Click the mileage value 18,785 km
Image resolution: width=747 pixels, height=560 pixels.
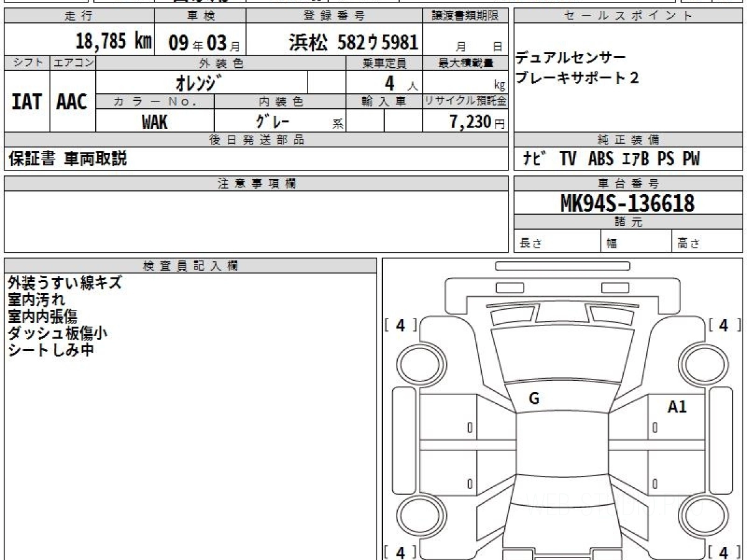(114, 42)
